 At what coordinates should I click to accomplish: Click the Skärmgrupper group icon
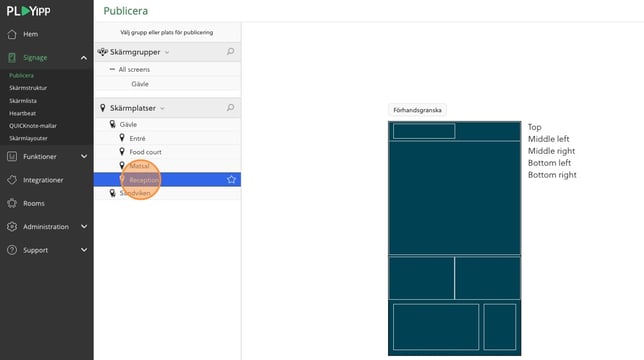(102, 52)
